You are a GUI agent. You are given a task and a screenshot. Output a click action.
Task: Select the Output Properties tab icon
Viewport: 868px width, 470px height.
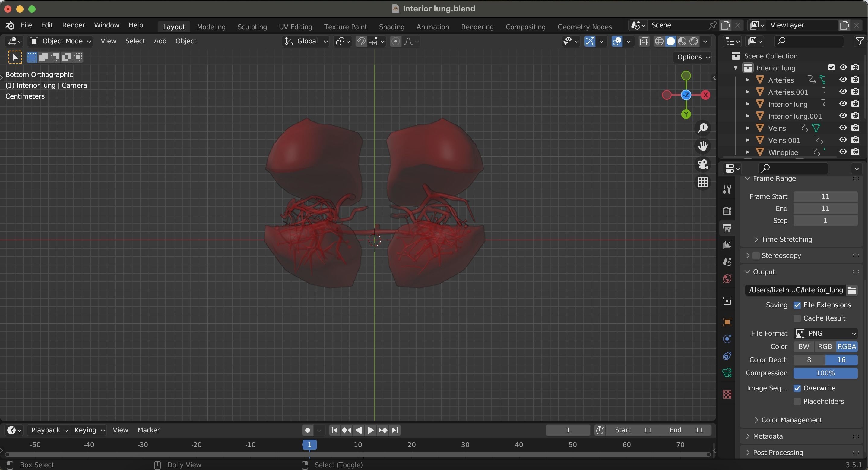pos(727,228)
